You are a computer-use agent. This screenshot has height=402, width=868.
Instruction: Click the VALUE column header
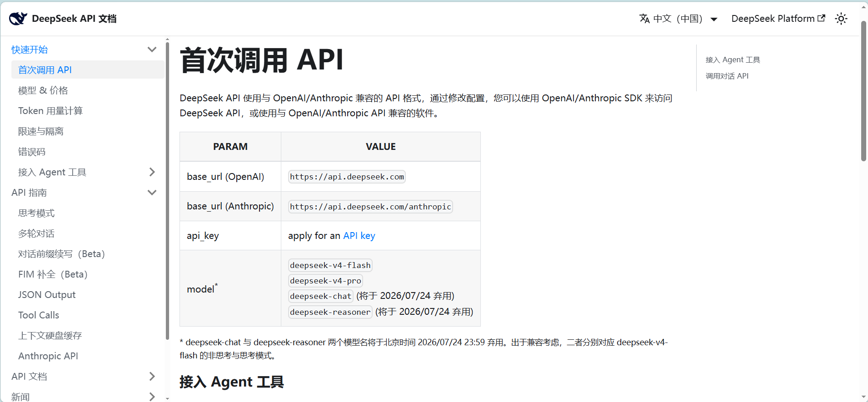tap(381, 147)
